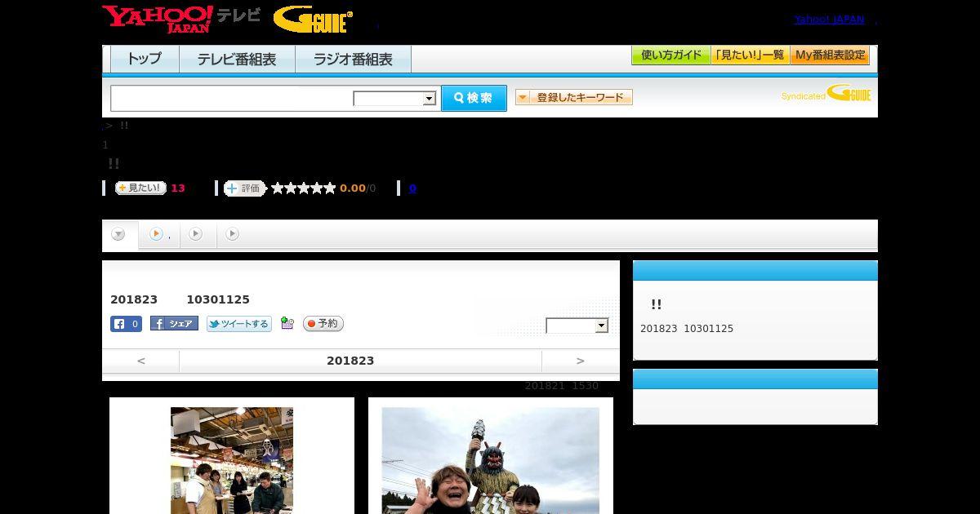
Task: Open the Yahoo! JAPAN link
Action: click(829, 19)
